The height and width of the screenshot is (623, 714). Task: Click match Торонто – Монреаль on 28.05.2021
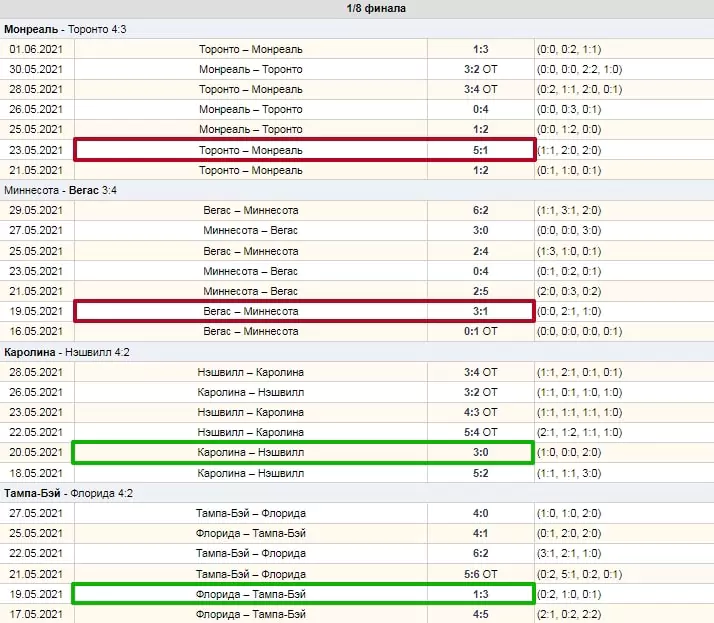point(250,89)
